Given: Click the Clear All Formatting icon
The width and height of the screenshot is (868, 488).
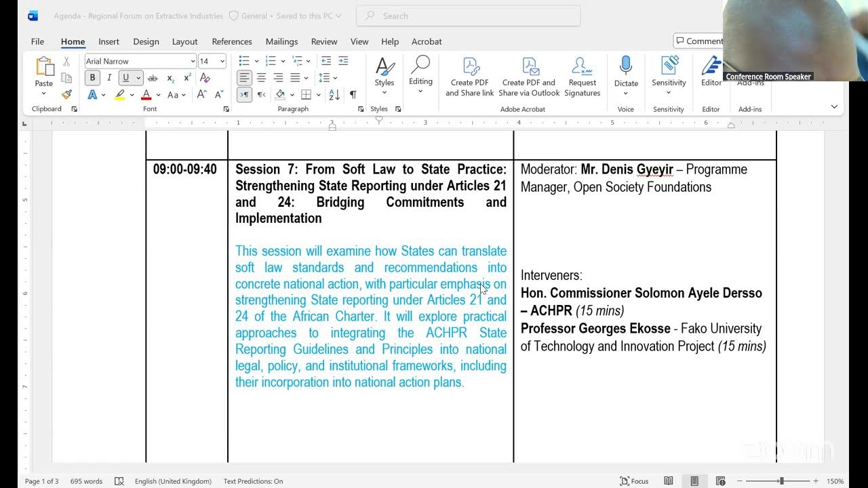Looking at the screenshot, I should tap(205, 78).
